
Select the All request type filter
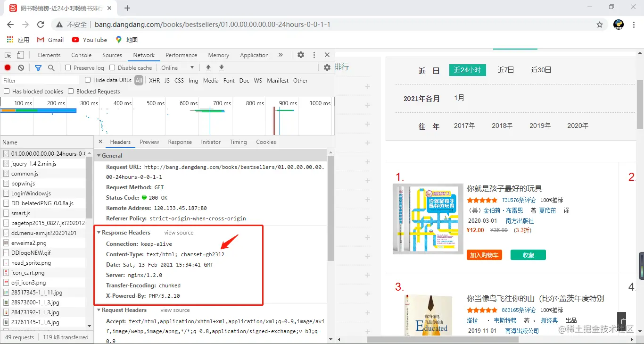139,80
